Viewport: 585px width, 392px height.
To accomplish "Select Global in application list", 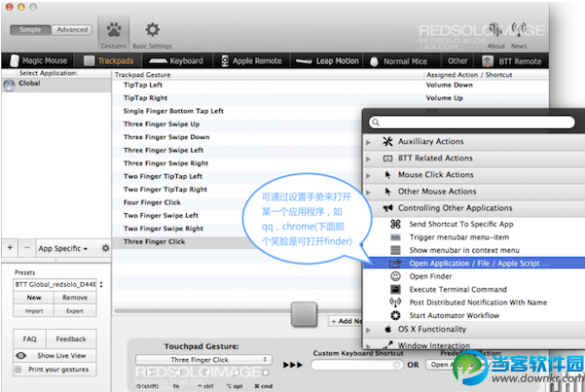I will tap(56, 85).
